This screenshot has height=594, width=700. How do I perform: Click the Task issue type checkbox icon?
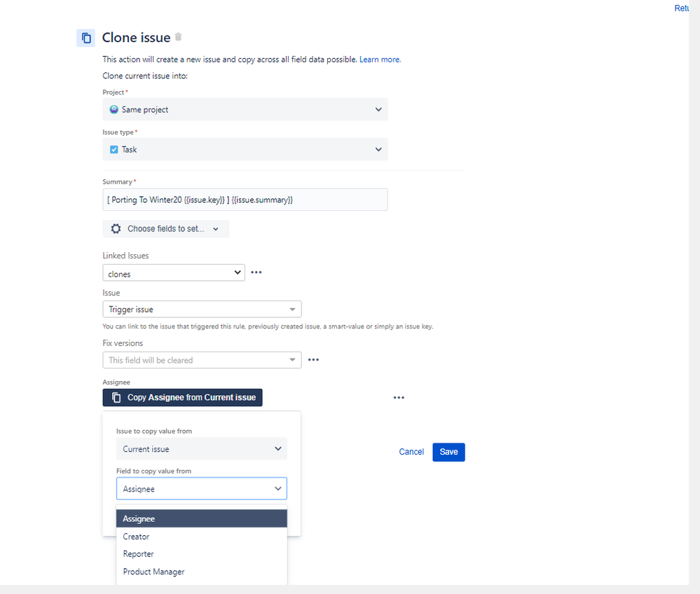pos(114,149)
